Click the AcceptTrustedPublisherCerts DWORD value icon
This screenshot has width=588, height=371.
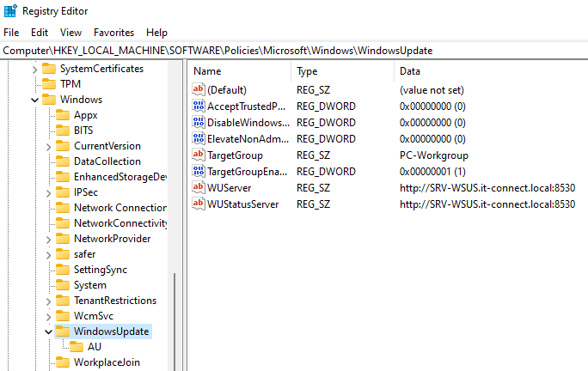coord(199,106)
